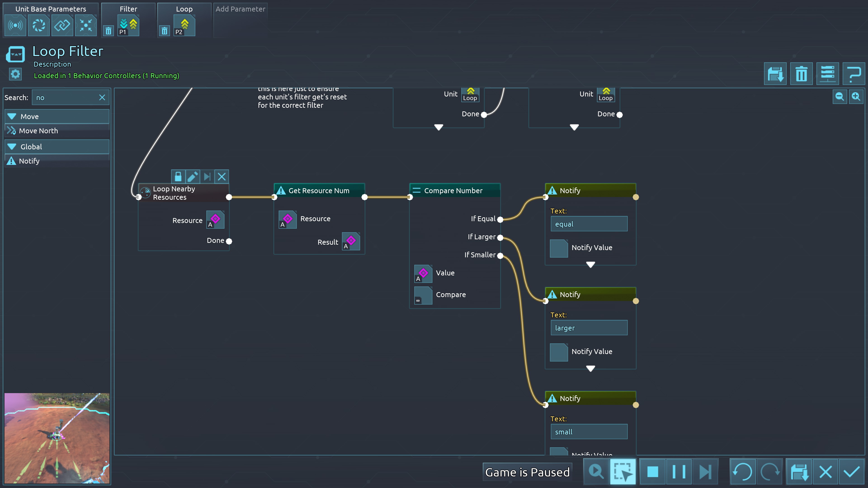The width and height of the screenshot is (868, 488).
Task: Click the Add Parameter button
Action: 240,9
